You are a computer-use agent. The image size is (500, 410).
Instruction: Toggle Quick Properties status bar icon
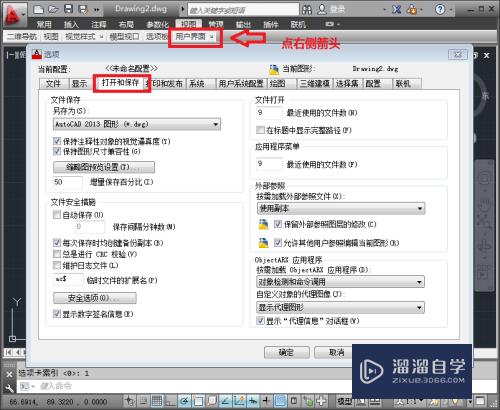[294, 401]
